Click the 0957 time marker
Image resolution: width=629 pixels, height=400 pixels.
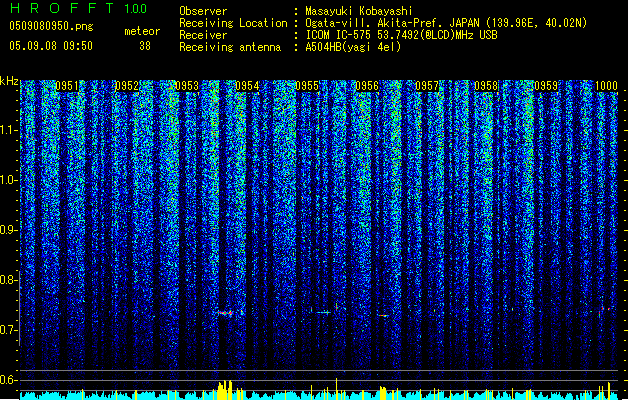tap(427, 86)
